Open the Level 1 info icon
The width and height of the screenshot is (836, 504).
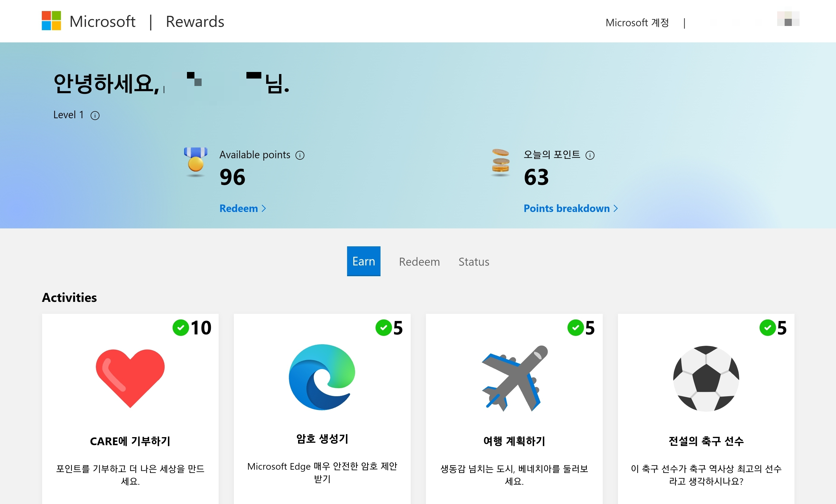95,116
